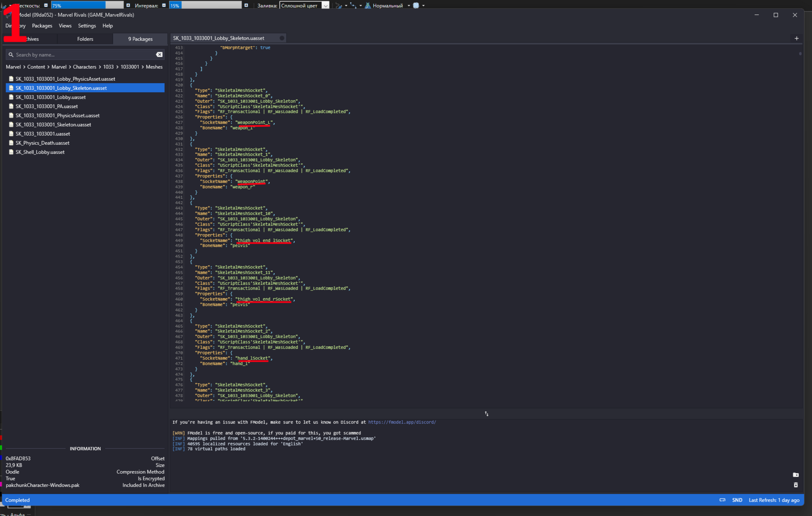Screen dimensions: 812x516
Task: Clear the log using the trash icon
Action: click(796, 485)
